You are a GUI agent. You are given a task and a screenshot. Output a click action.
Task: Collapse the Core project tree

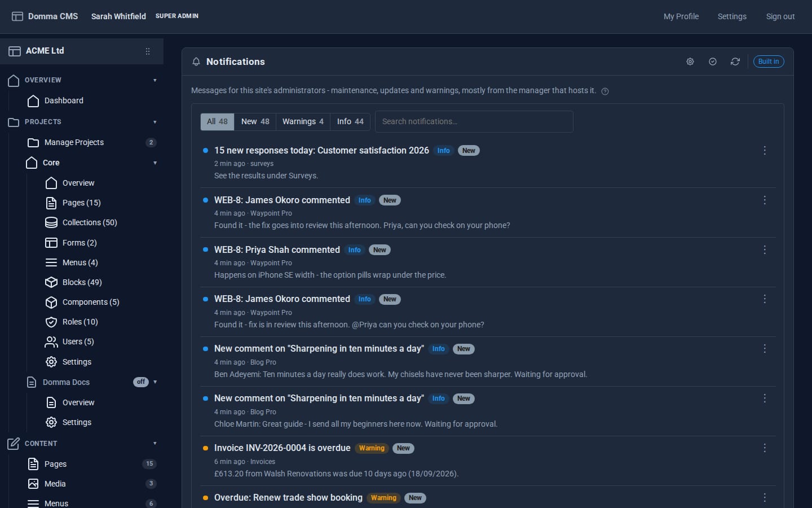click(155, 163)
